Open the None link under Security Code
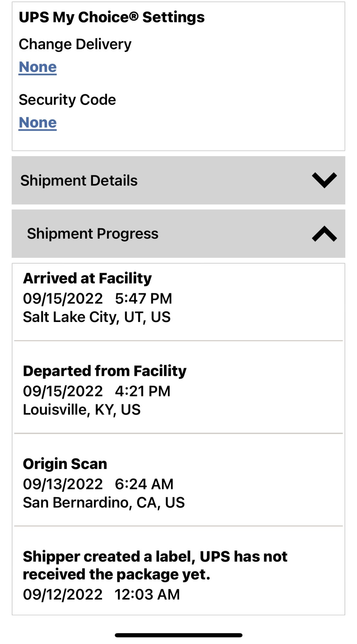 pos(38,123)
